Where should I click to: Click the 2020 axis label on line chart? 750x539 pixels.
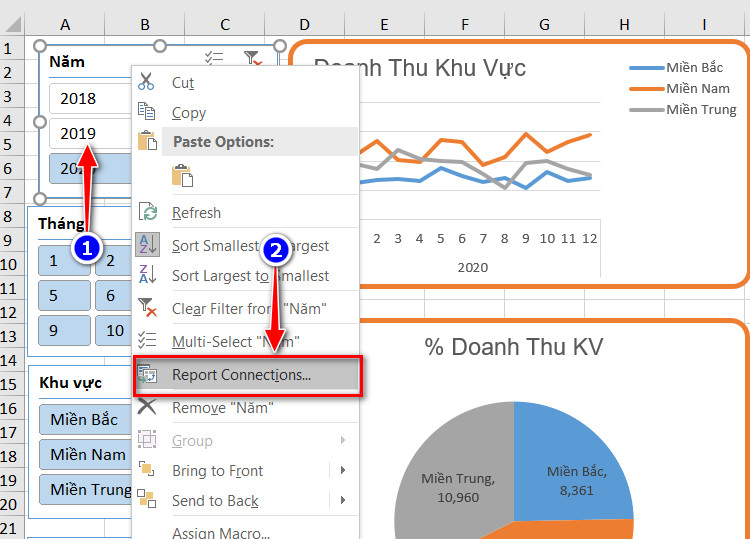[473, 267]
